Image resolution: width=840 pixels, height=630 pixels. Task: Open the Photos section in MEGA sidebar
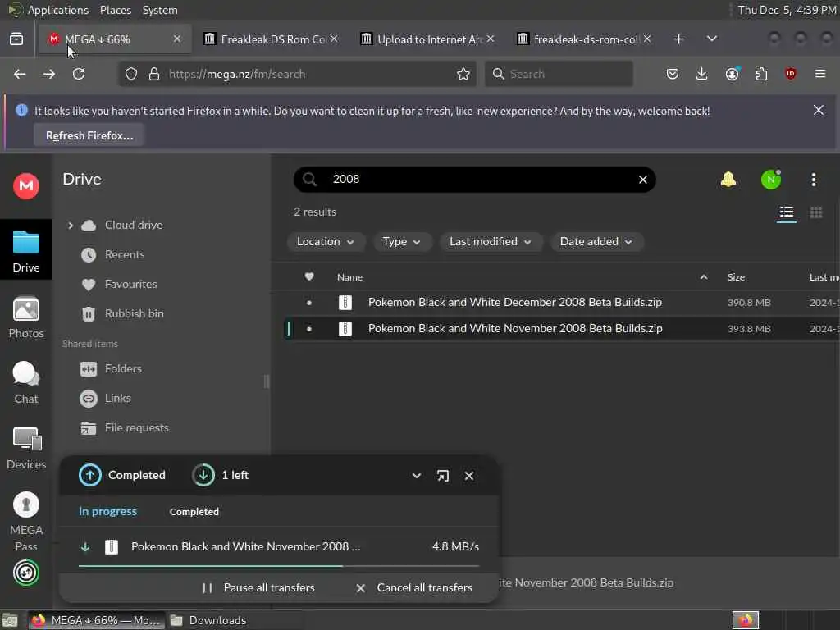pyautogui.click(x=25, y=317)
